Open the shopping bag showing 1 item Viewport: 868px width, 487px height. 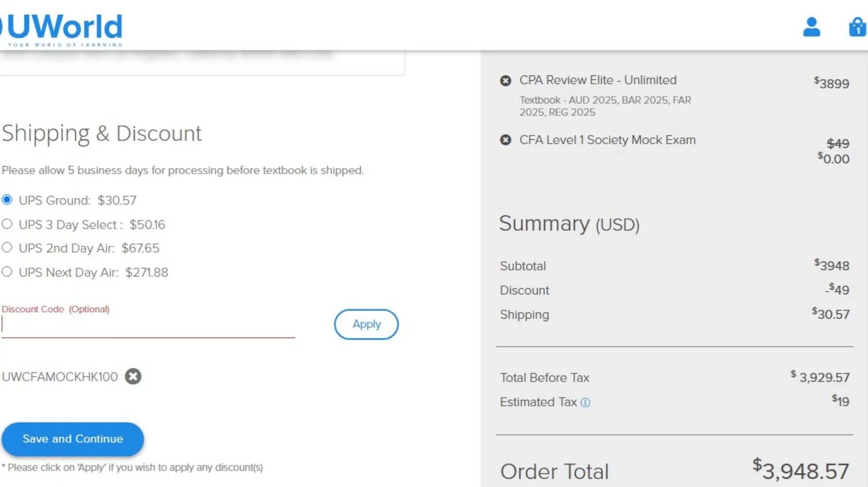[x=856, y=28]
